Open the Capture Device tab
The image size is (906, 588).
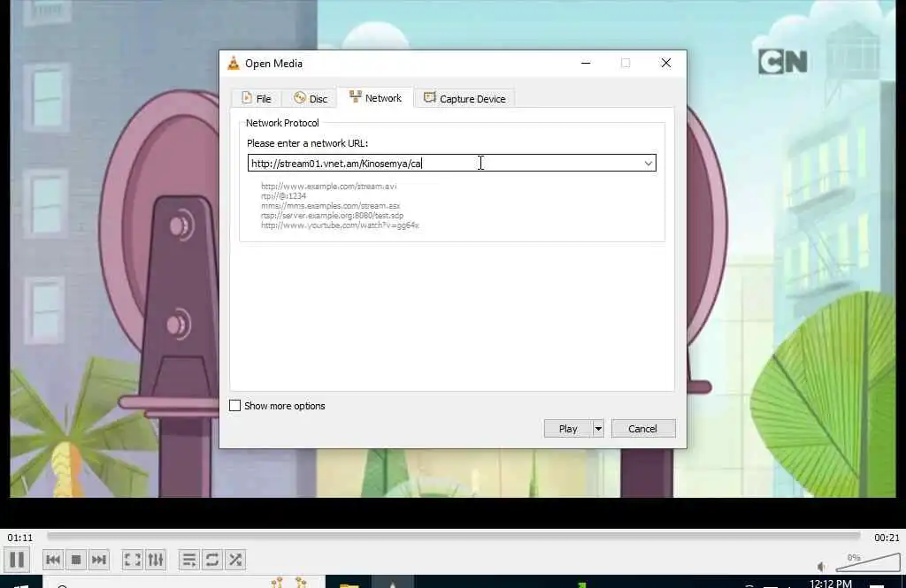click(465, 98)
